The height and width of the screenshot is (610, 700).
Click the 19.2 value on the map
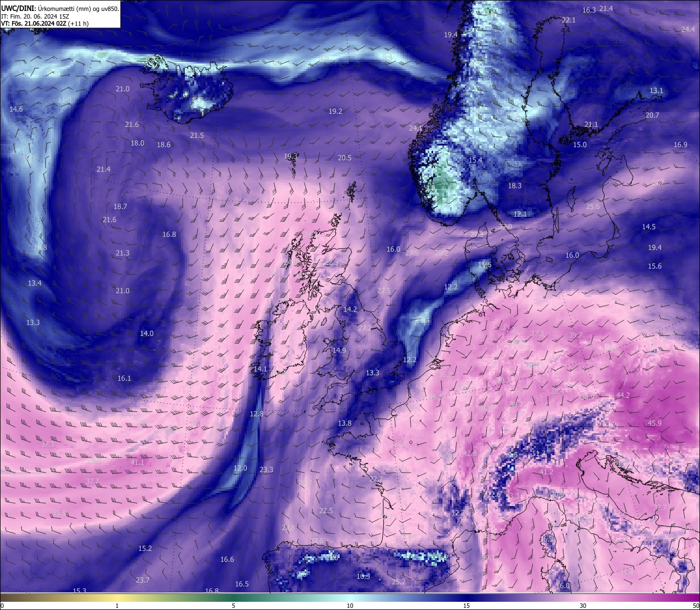click(335, 111)
